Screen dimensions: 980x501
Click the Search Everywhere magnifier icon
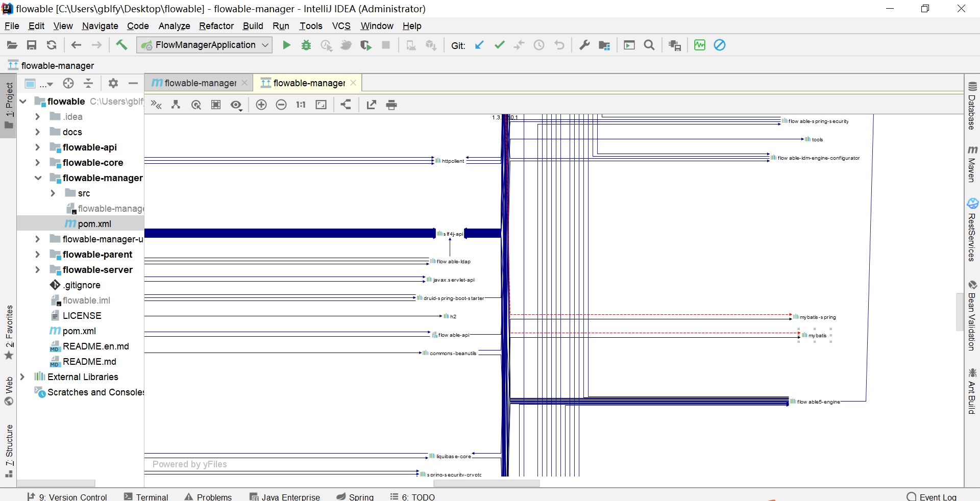pyautogui.click(x=649, y=45)
